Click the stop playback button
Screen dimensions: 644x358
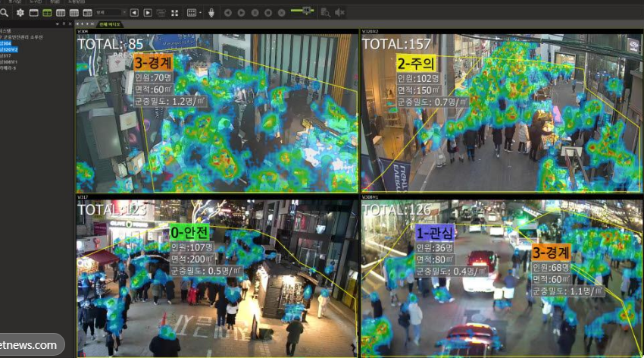268,13
